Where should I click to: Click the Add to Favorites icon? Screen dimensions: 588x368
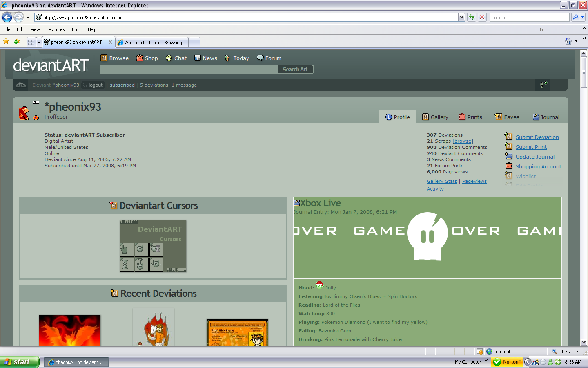[x=17, y=41]
